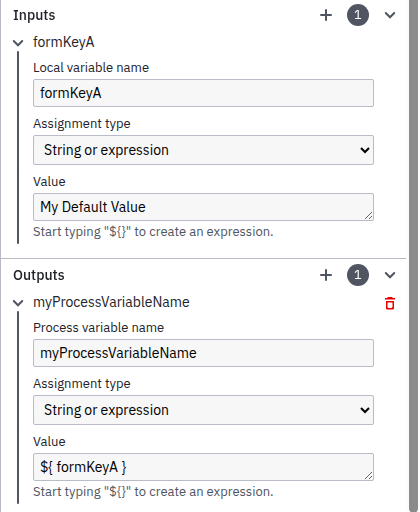420x512 pixels.
Task: Click the input expression hint text
Action: 153,232
